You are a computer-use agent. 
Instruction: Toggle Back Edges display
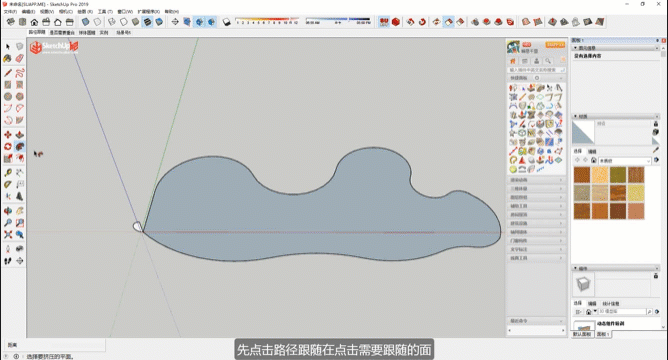[x=98, y=22]
